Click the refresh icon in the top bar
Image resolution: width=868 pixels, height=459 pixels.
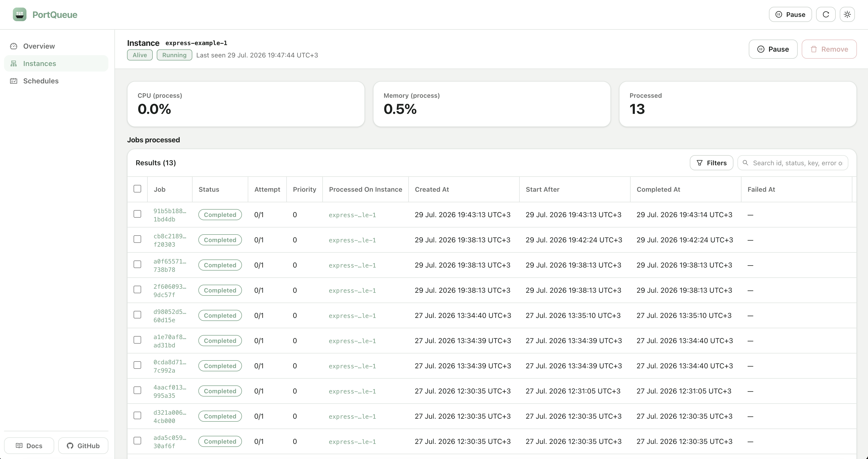click(826, 14)
